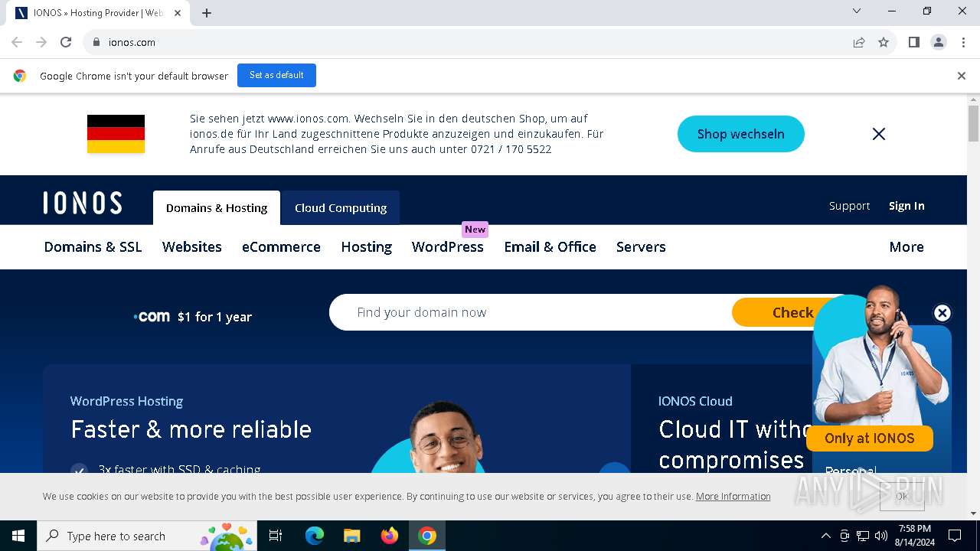Open File Explorer from taskbar
The height and width of the screenshot is (551, 980).
click(x=351, y=536)
